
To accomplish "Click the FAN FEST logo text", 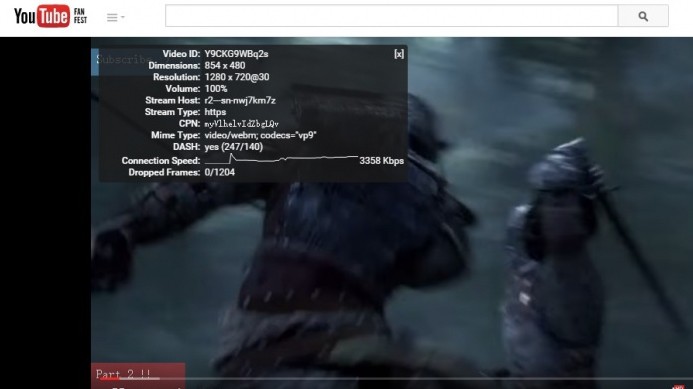I will [x=80, y=16].
